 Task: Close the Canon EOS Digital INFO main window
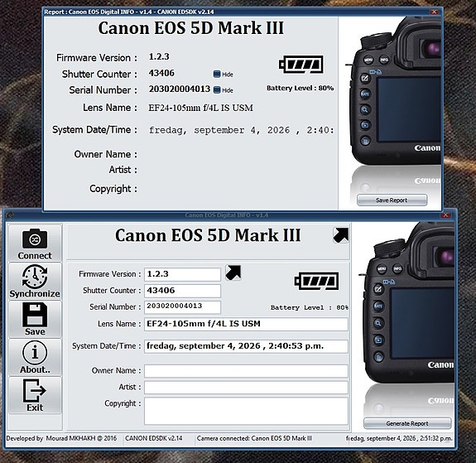coord(445,215)
